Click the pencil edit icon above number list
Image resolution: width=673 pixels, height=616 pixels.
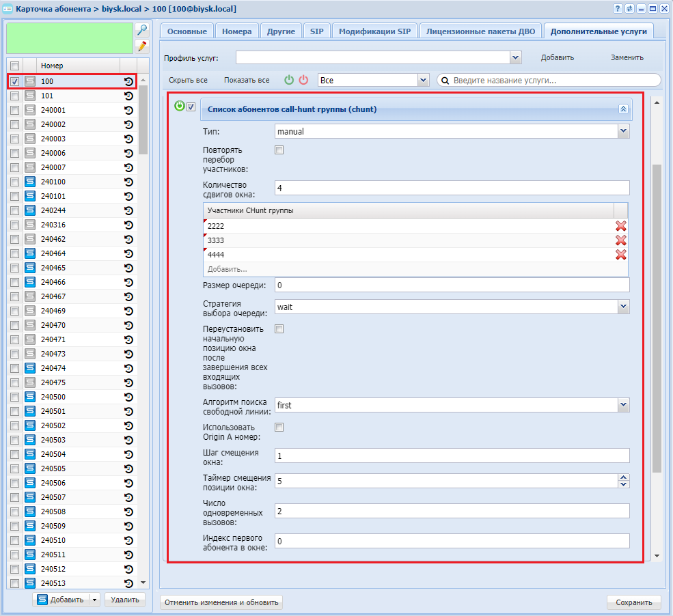click(x=141, y=46)
